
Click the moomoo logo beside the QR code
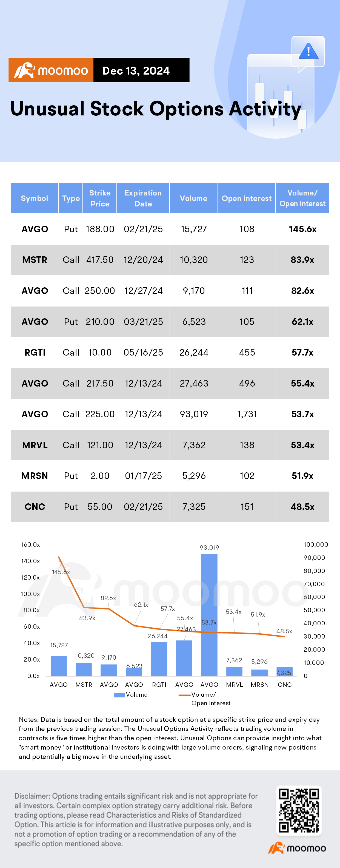pos(297,848)
